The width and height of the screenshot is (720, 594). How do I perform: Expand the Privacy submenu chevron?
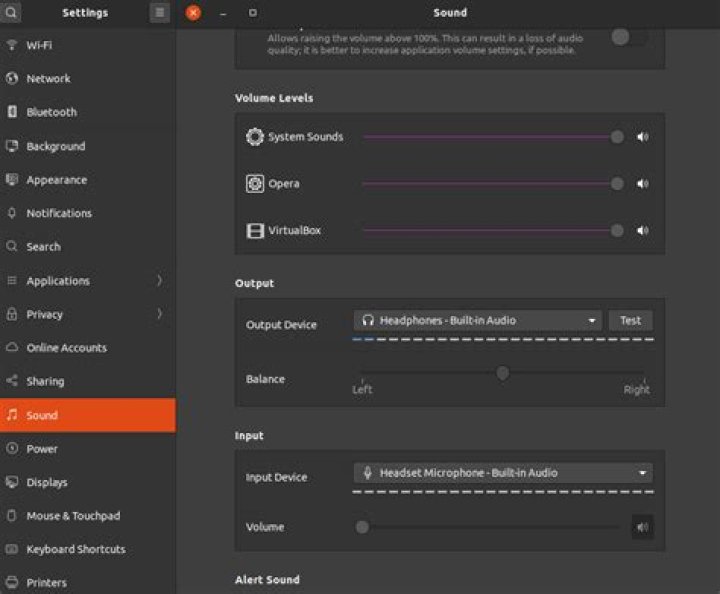pyautogui.click(x=159, y=314)
